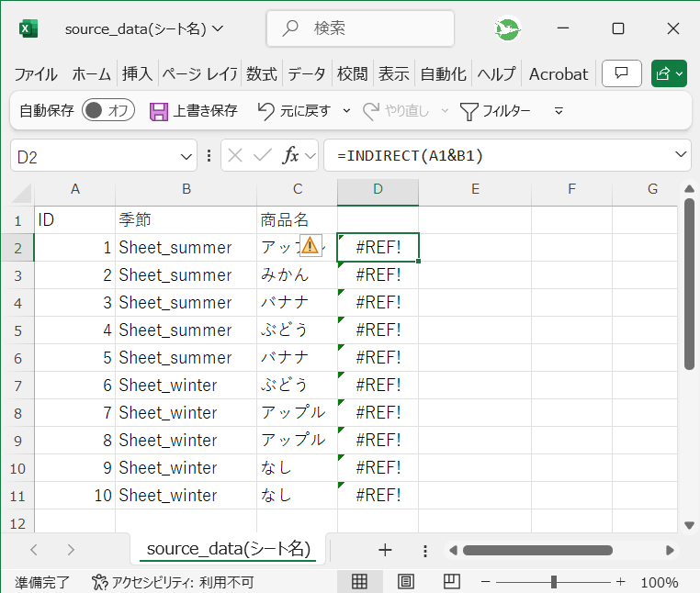The image size is (700, 593).
Task: Open the fx function dropdown arrow
Action: 310,156
